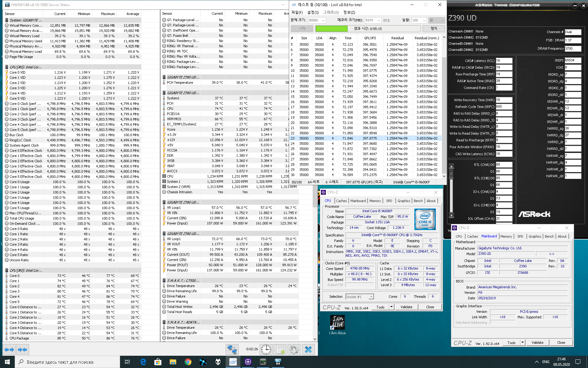588x368 pixels.
Task: Click HWiNFO collapse columns arrows icon
Action: click(x=22, y=350)
